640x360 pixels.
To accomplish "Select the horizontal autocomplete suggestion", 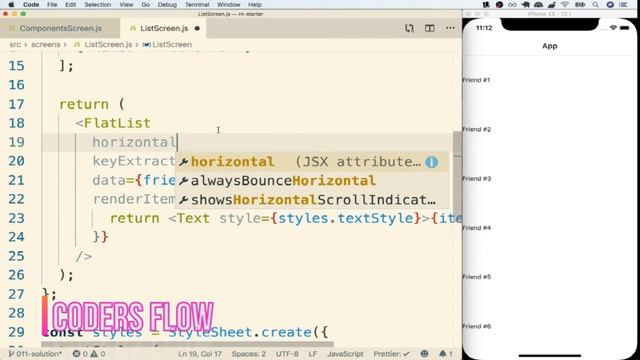I will [x=312, y=162].
